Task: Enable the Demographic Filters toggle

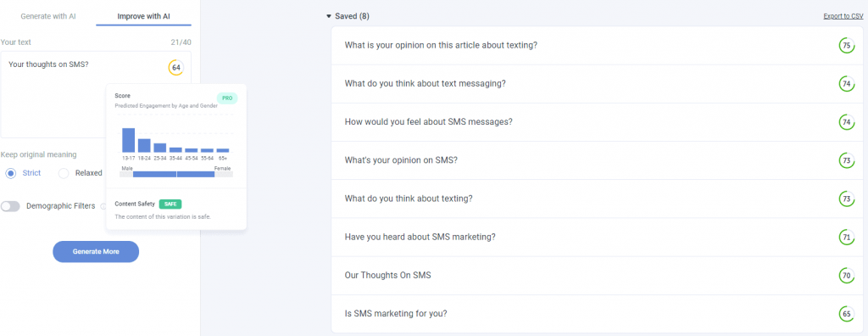Action: (10, 206)
